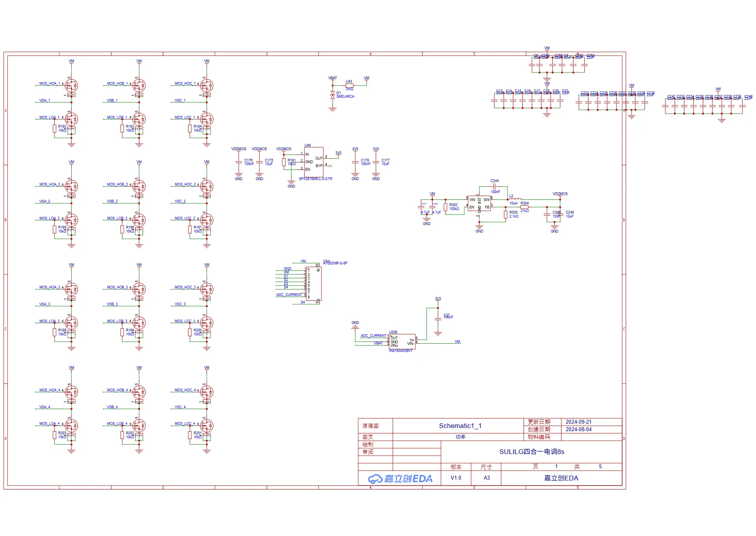Viewport: 756px width, 536px height.
Task: Click the V1.0 version field
Action: (456, 478)
